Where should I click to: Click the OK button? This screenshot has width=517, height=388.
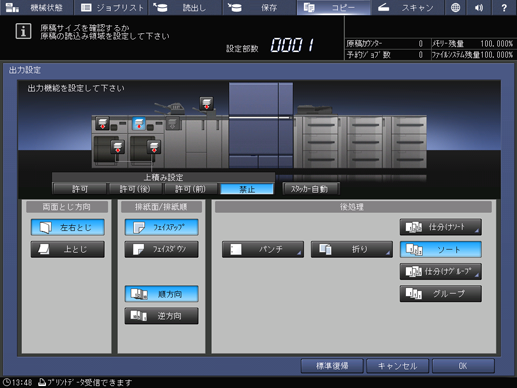pyautogui.click(x=463, y=366)
